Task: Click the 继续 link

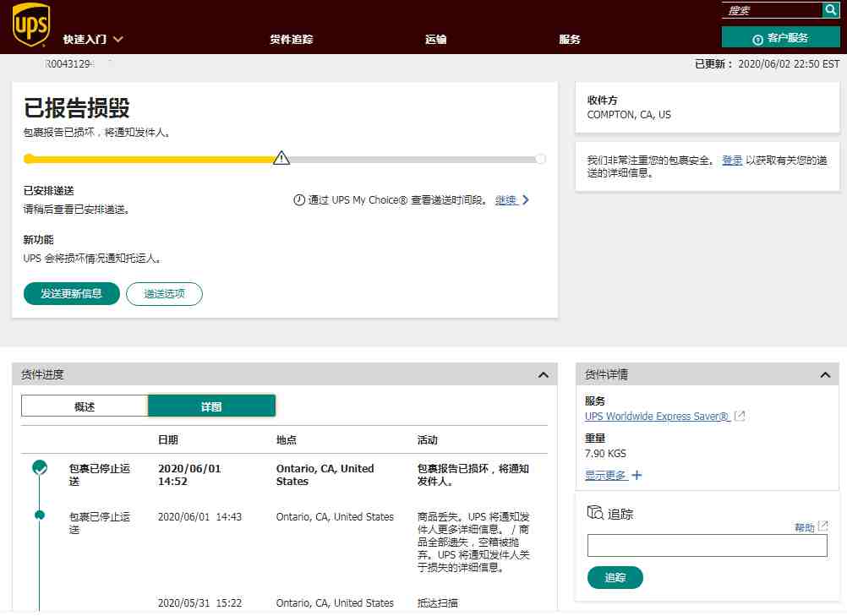Action: click(x=506, y=200)
